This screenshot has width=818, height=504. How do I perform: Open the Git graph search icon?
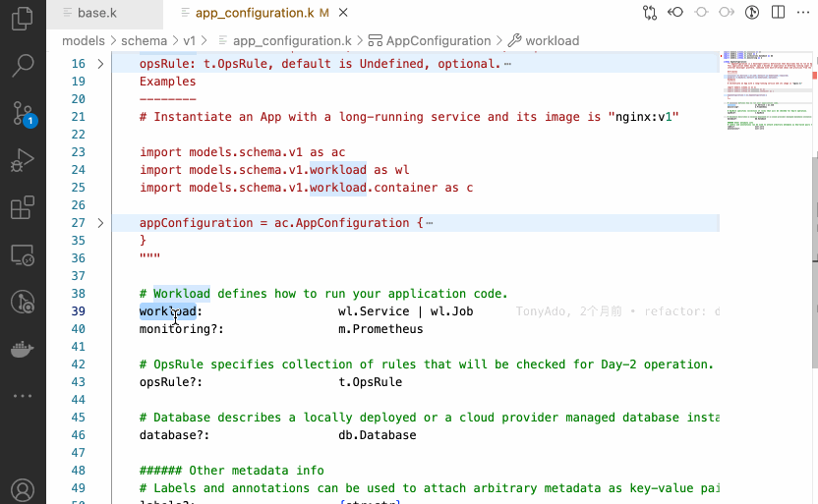coord(23,302)
